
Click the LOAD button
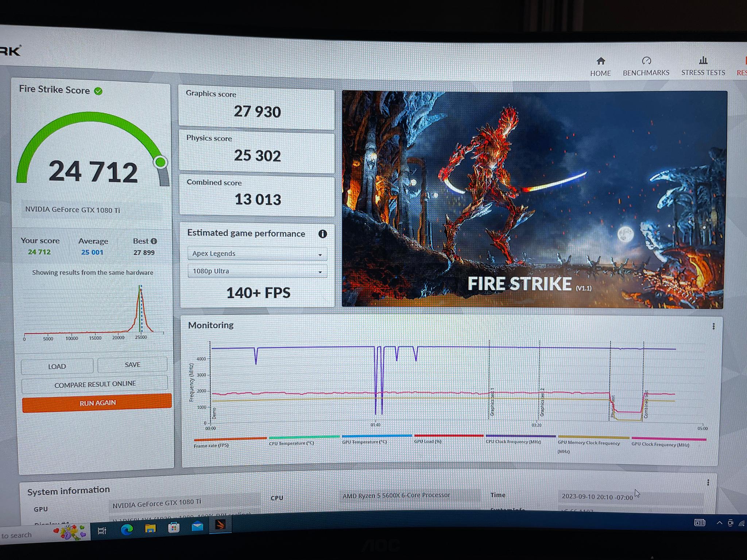(57, 366)
